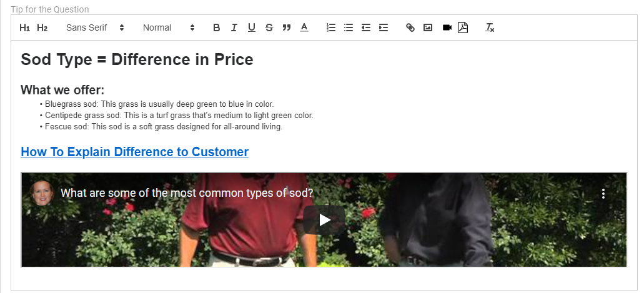Toggle underline formatting
The height and width of the screenshot is (293, 644).
[251, 27]
